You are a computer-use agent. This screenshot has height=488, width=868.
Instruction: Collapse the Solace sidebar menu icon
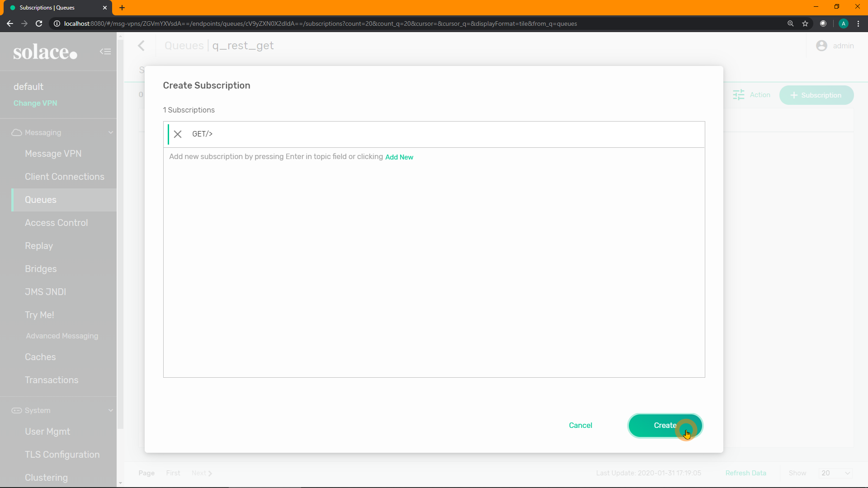(105, 52)
